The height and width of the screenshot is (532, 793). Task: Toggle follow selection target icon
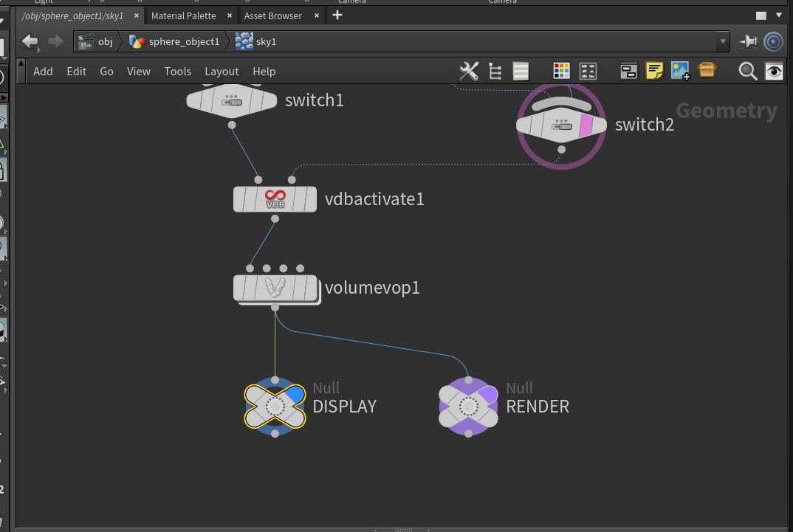point(773,41)
